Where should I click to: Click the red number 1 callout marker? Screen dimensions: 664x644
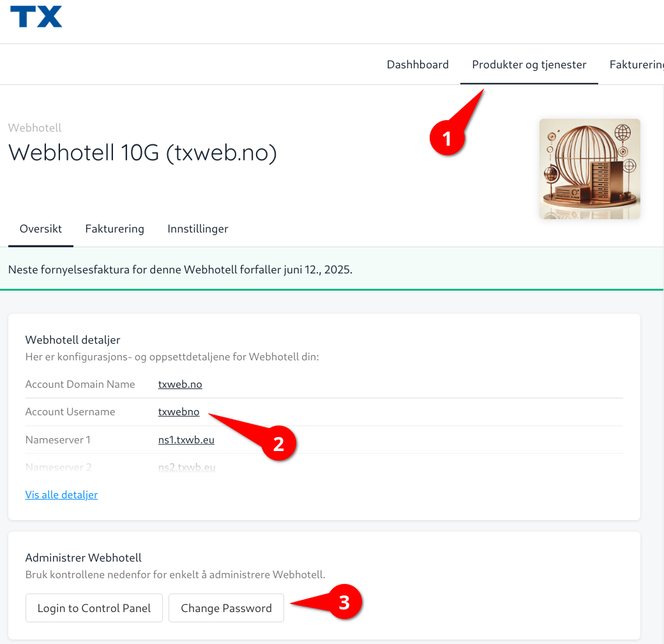(446, 138)
